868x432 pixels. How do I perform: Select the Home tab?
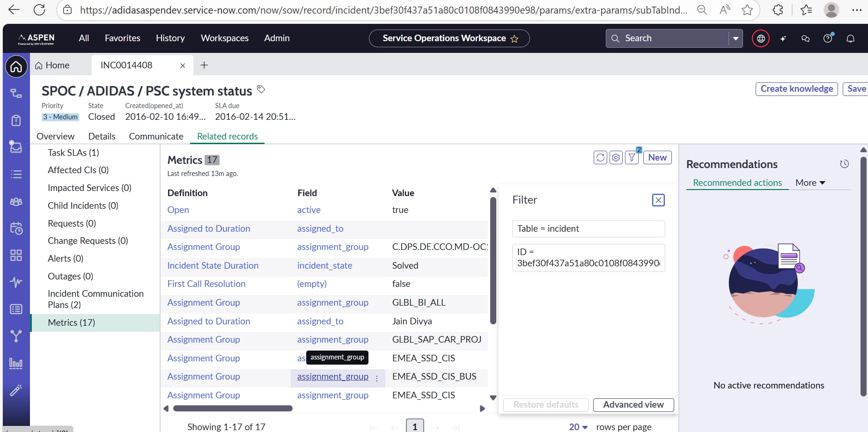pyautogui.click(x=52, y=66)
